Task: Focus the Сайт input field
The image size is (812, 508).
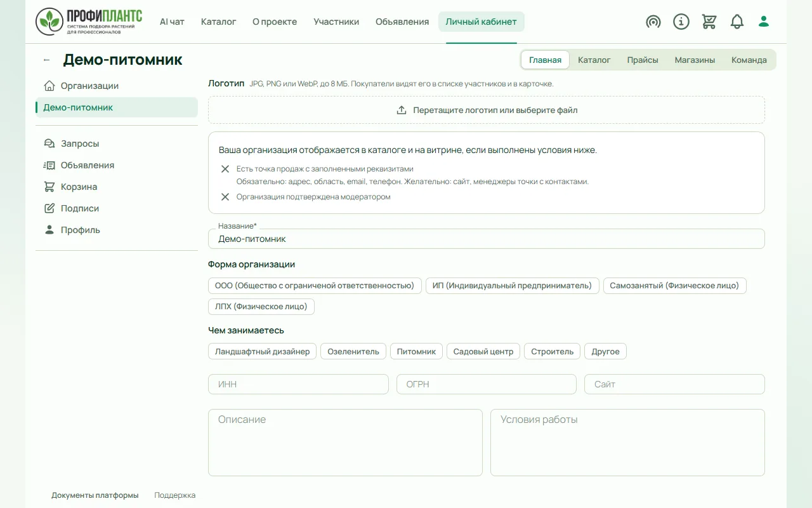Action: pyautogui.click(x=674, y=384)
